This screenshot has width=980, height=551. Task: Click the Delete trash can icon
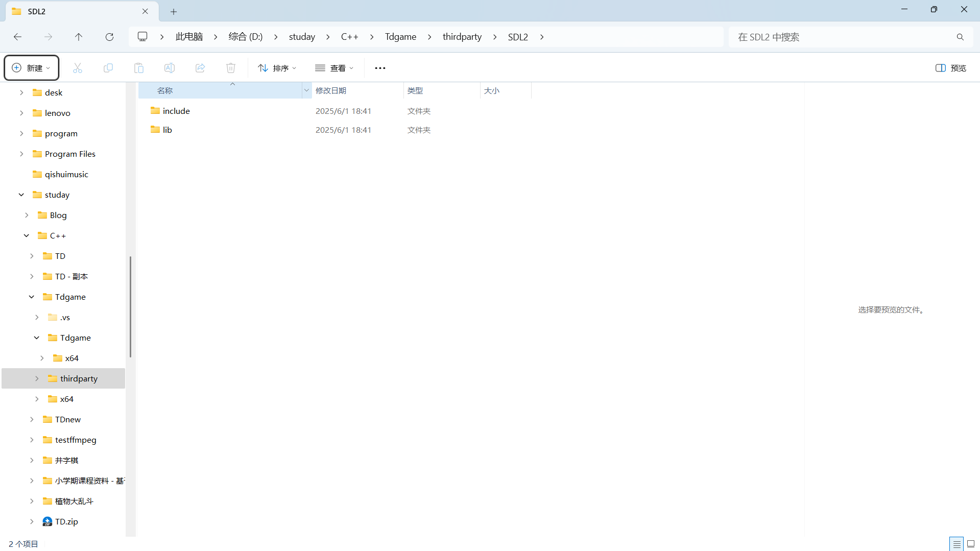[231, 68]
